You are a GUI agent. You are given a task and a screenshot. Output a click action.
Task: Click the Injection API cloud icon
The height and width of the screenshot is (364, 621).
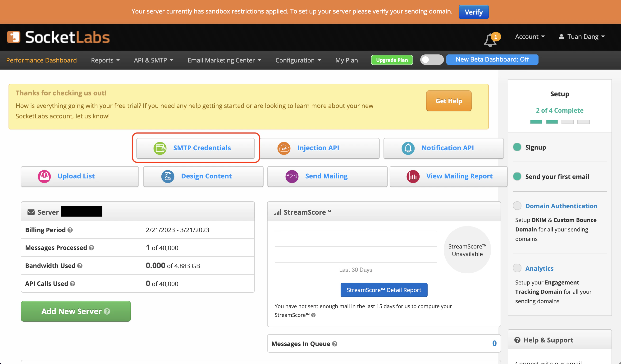tap(284, 148)
